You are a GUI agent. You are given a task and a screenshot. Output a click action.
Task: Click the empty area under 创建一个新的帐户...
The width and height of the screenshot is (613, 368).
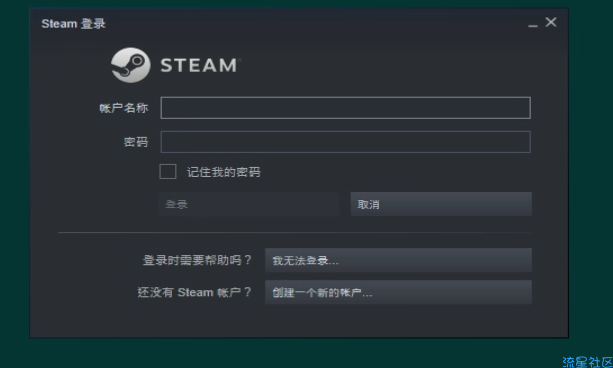[398, 320]
